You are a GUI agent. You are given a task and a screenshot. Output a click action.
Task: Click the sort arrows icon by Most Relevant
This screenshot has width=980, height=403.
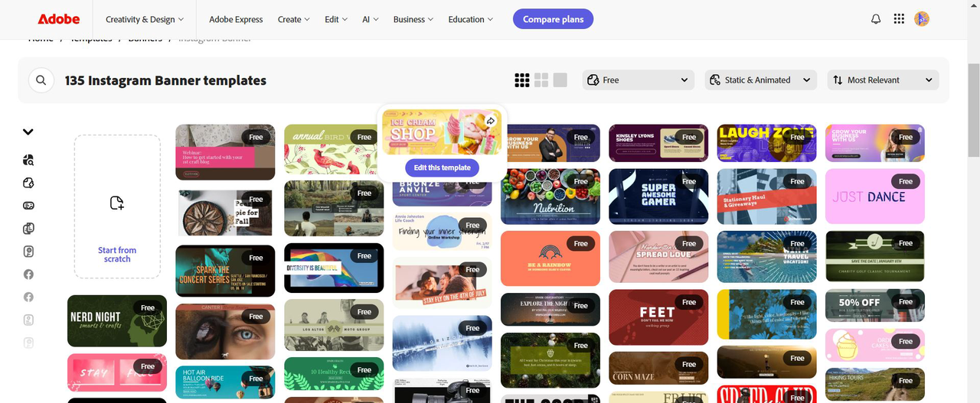838,80
